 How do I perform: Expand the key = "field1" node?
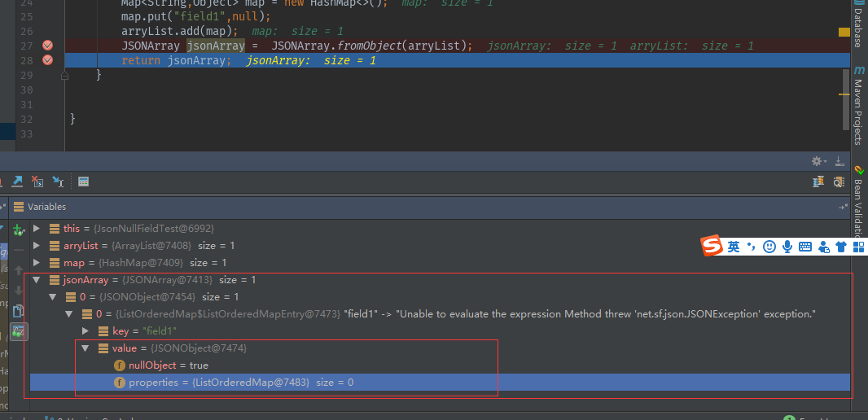pyautogui.click(x=85, y=331)
